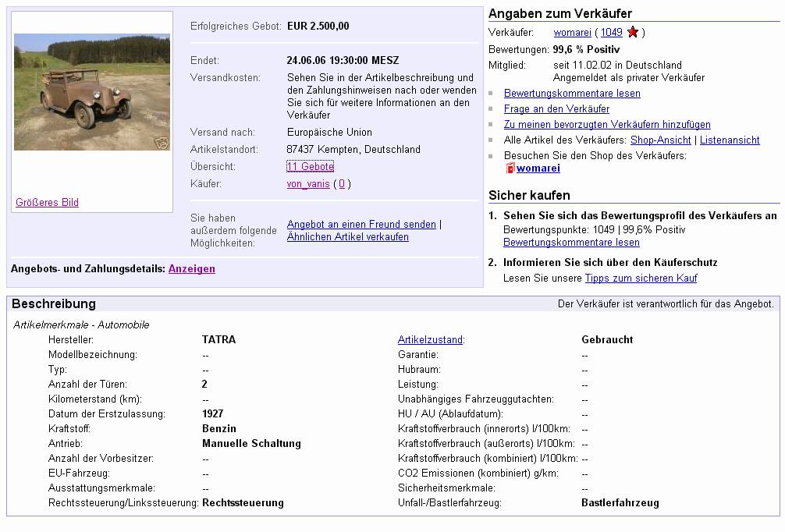Click the red shop icon beside womarei
The height and width of the screenshot is (532, 785).
(511, 168)
